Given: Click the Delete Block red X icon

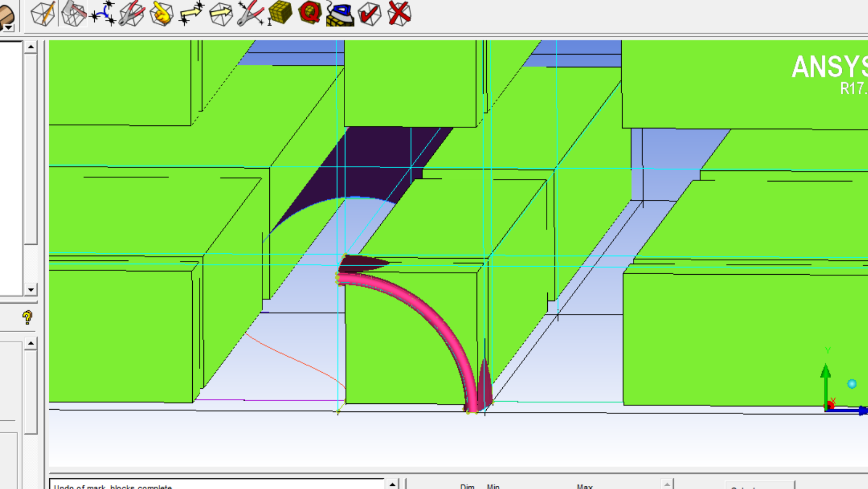Looking at the screenshot, I should tap(399, 13).
